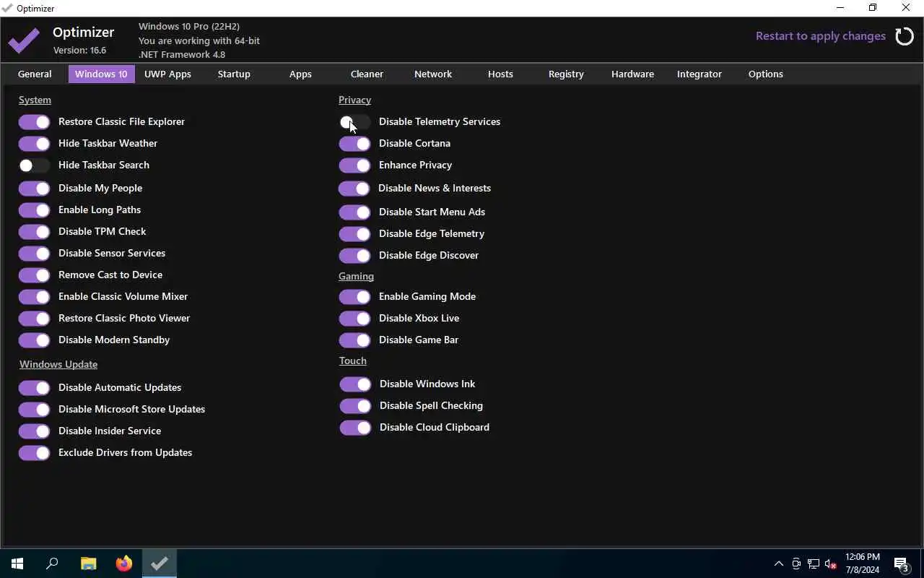Toggle Disable Automatic Updates switch
This screenshot has width=924, height=578.
click(34, 388)
